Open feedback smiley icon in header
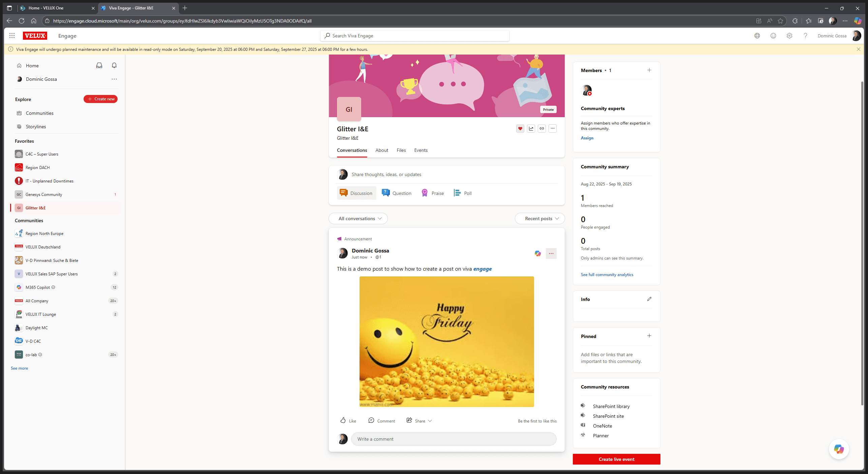This screenshot has width=868, height=474. pyautogui.click(x=773, y=36)
